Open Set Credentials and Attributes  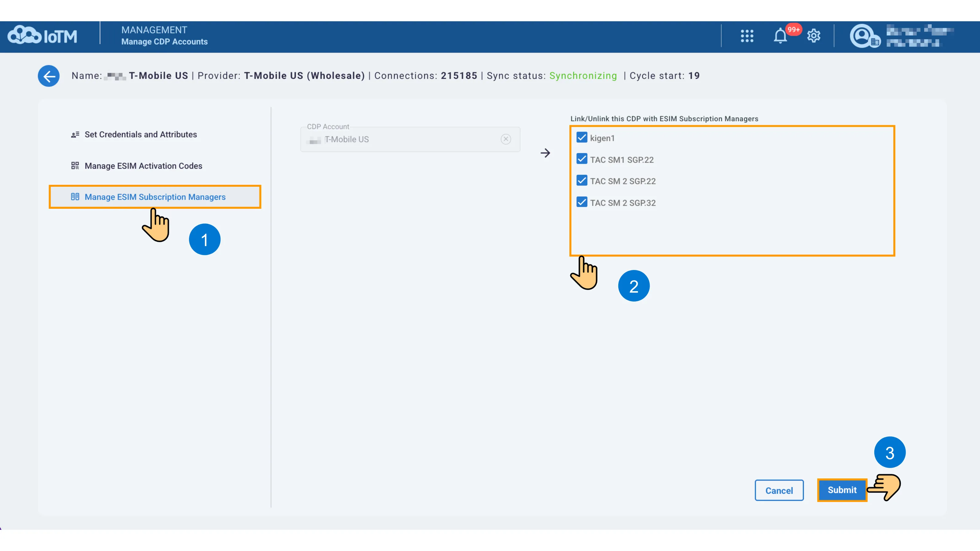click(x=140, y=135)
